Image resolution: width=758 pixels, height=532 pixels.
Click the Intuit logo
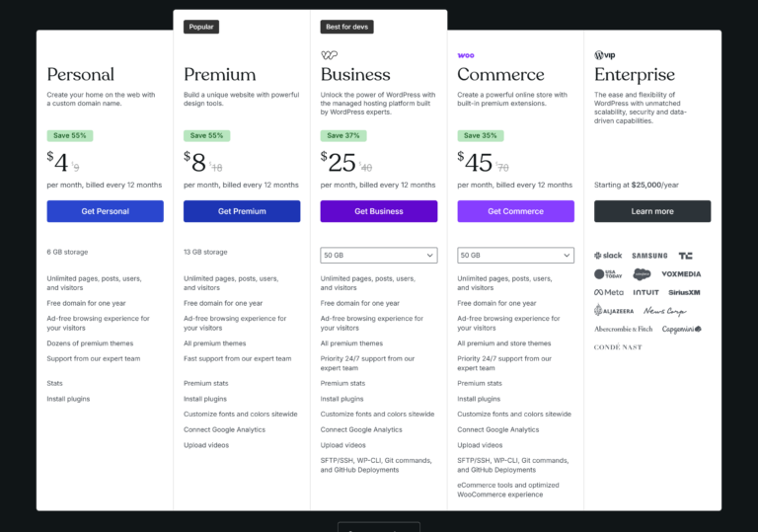[645, 292]
